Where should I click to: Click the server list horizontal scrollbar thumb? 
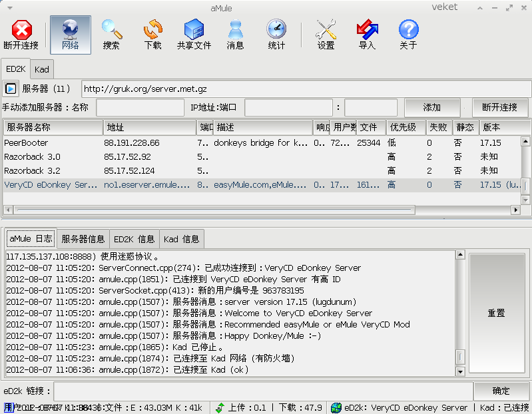point(214,210)
